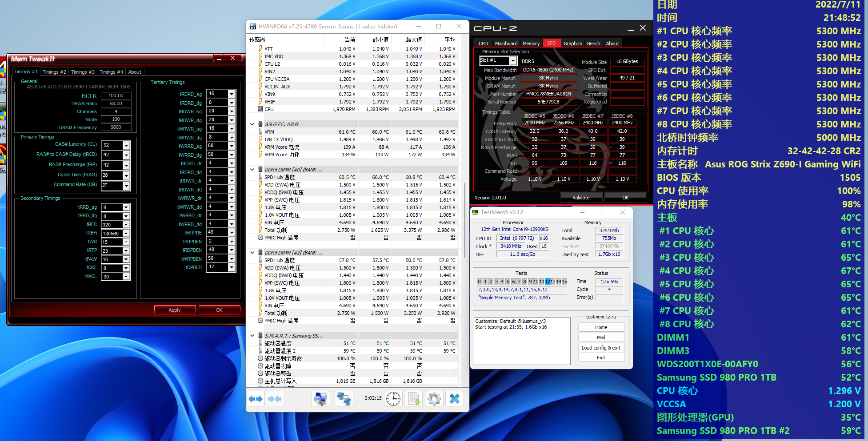868x441 pixels.
Task: Open the tRFC dropdown arrow
Action: tap(126, 225)
